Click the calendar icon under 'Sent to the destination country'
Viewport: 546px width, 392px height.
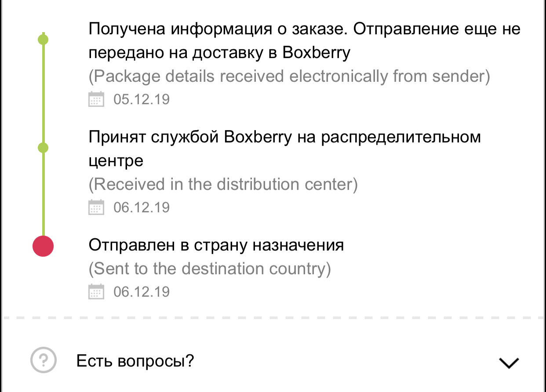tap(96, 292)
